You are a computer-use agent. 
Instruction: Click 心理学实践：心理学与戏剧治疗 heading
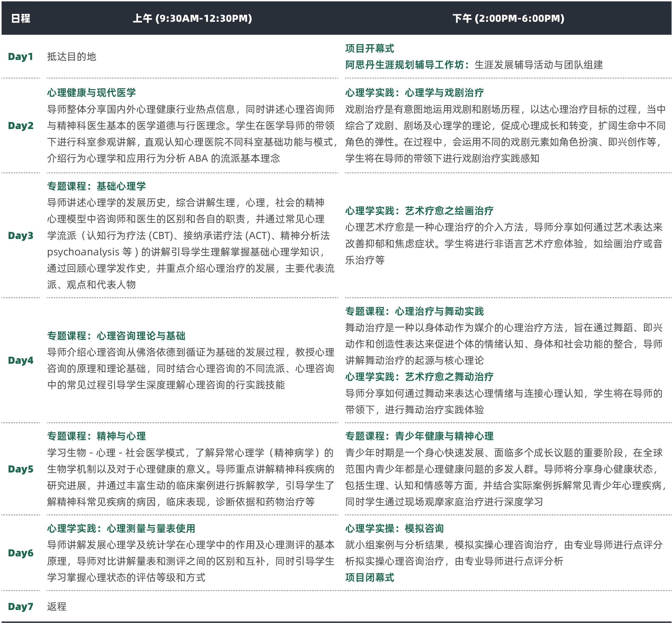[414, 93]
